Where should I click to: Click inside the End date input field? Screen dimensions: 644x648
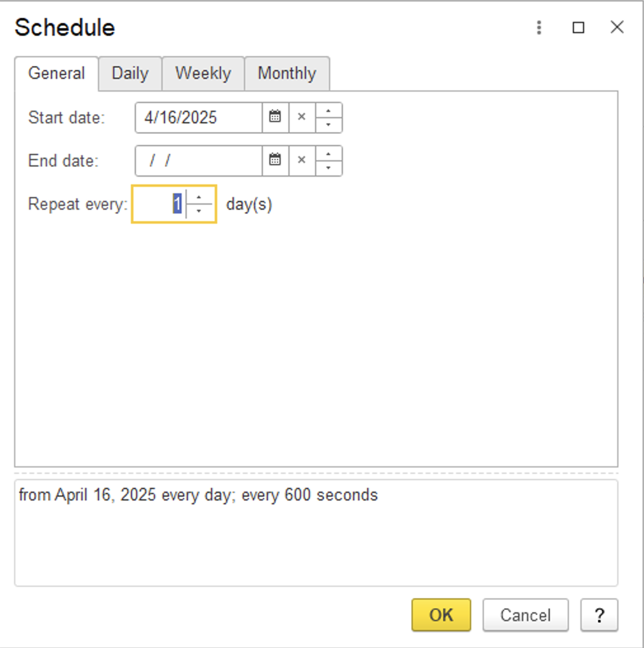[x=197, y=161]
